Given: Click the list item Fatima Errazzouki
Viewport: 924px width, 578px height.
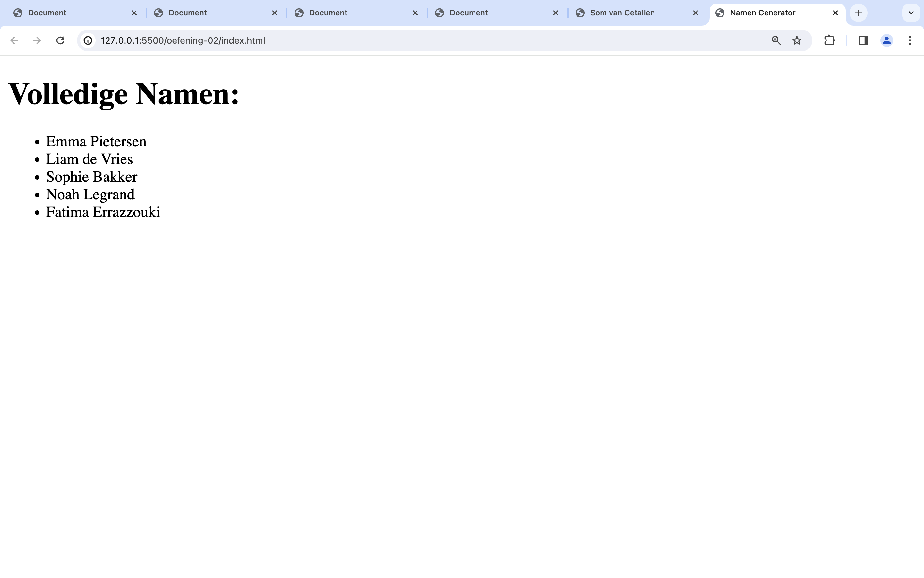Looking at the screenshot, I should pyautogui.click(x=103, y=212).
